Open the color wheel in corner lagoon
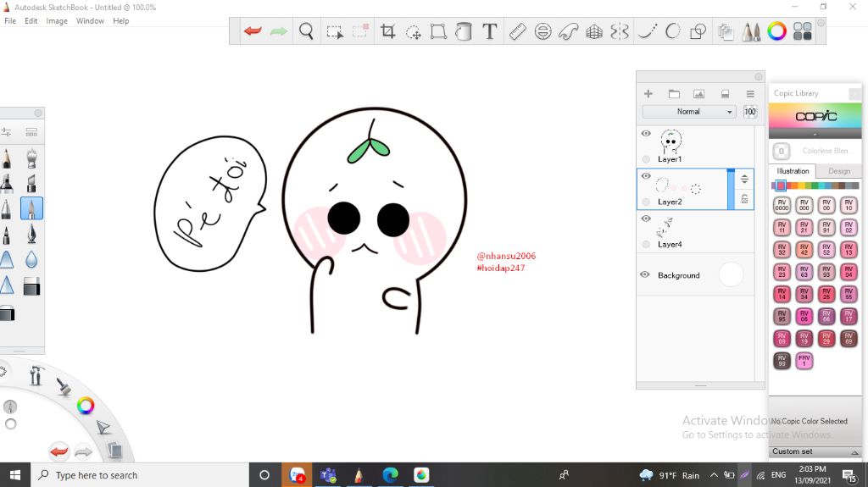This screenshot has width=868, height=487. tap(86, 406)
